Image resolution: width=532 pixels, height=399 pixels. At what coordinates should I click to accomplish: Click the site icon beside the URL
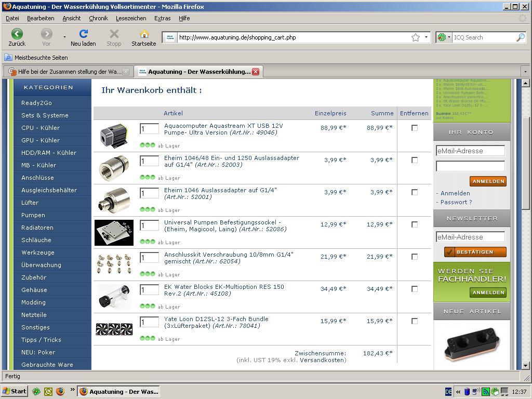coord(170,37)
